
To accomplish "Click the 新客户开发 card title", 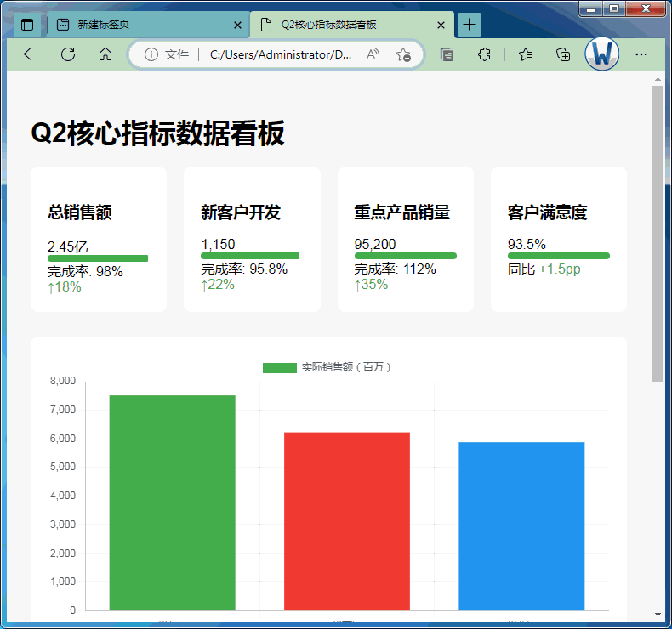I will [241, 212].
